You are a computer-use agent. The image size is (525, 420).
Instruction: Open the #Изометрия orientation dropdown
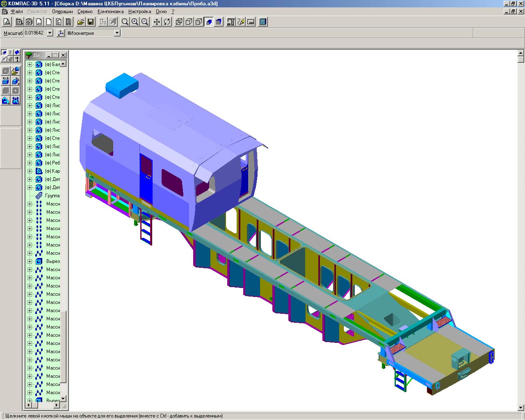117,33
